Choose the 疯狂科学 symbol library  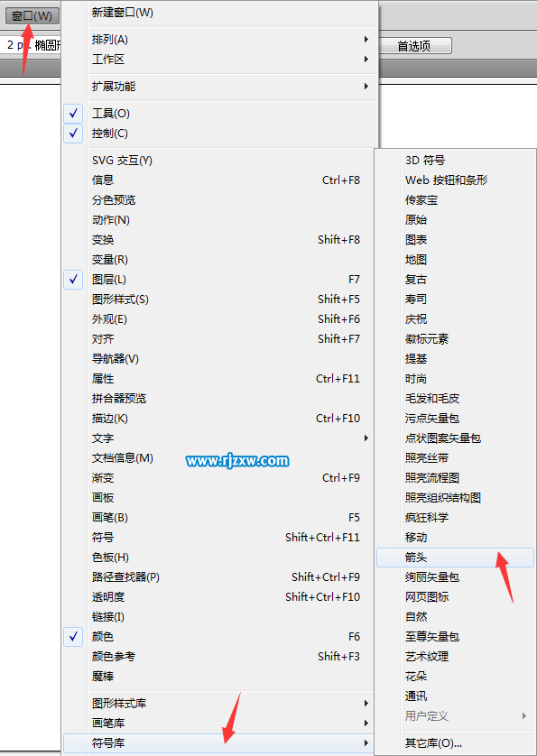tap(455, 517)
